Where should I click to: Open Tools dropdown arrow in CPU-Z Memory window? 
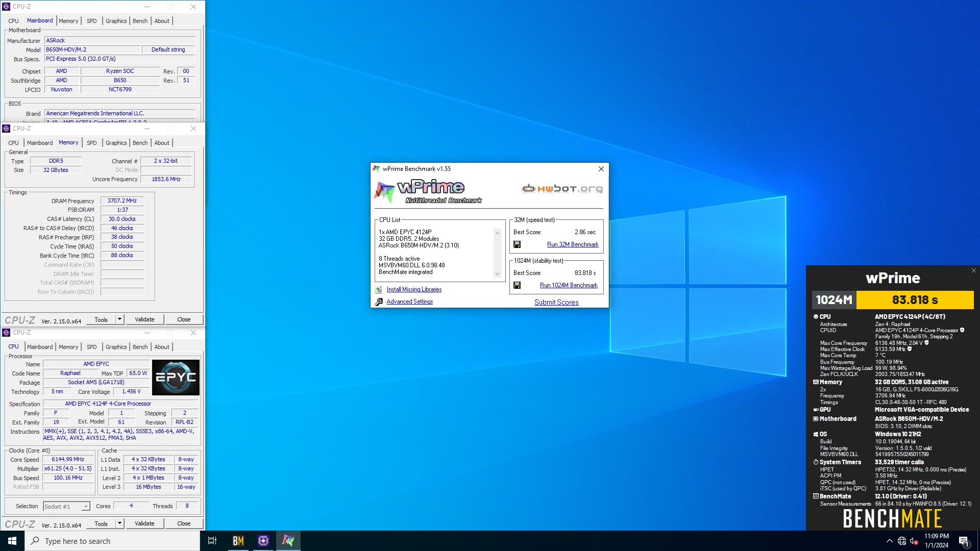[x=120, y=319]
